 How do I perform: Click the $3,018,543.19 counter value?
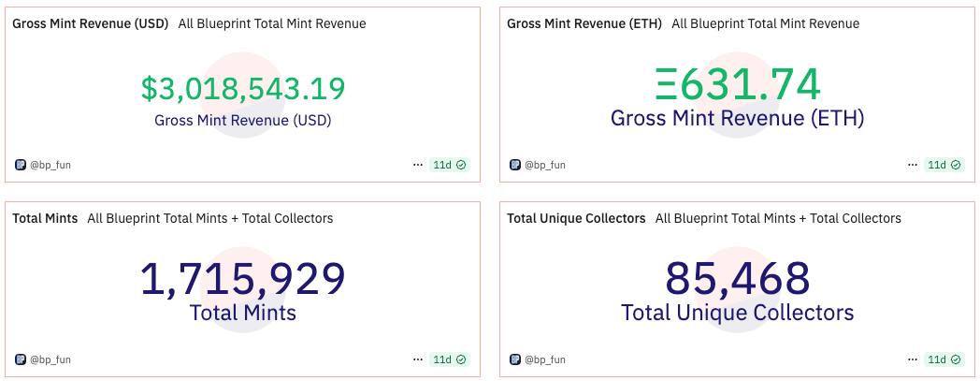(x=242, y=89)
